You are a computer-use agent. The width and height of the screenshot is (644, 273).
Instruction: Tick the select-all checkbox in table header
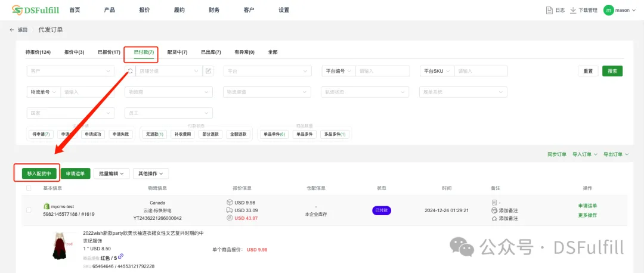pos(29,188)
